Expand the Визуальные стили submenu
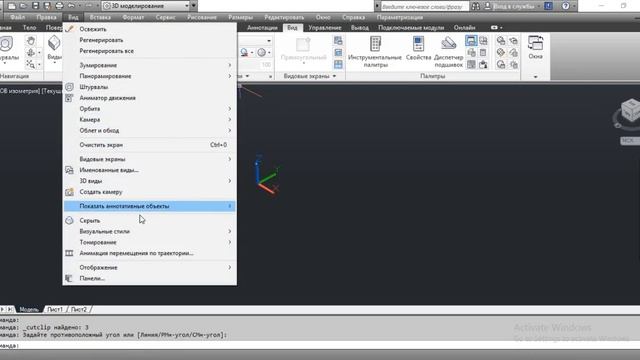 tap(150, 231)
